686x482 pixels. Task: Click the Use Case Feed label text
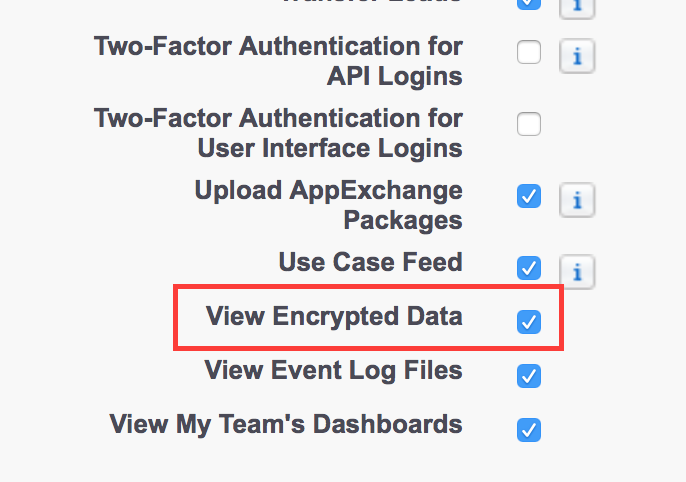[371, 262]
